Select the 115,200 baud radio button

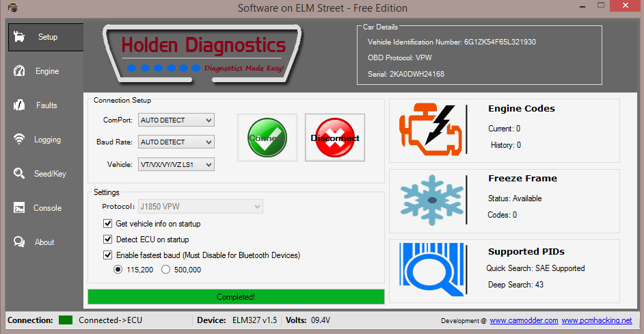tap(118, 270)
